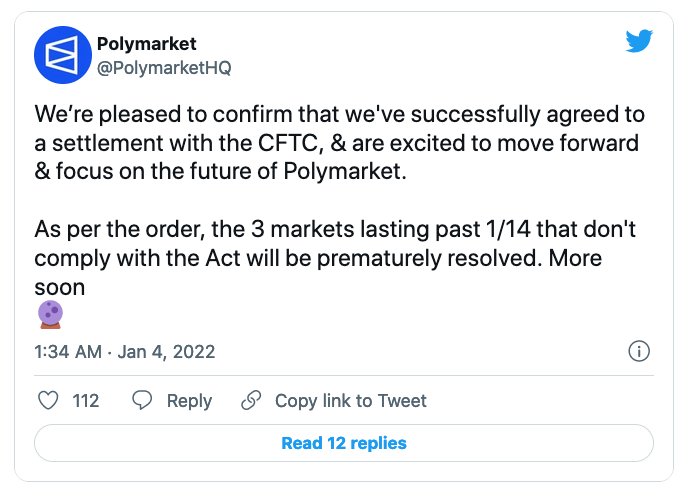Open Read 12 replies button
The image size is (685, 493).
point(344,443)
